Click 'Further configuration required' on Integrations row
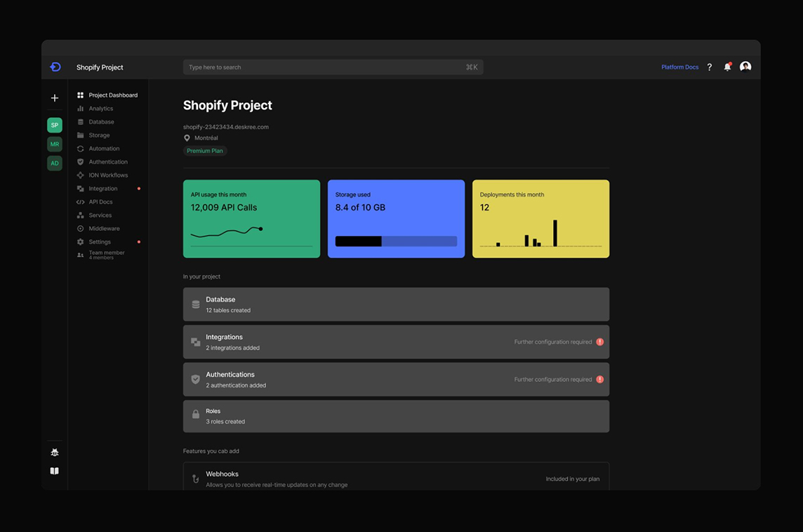The height and width of the screenshot is (532, 803). (552, 342)
